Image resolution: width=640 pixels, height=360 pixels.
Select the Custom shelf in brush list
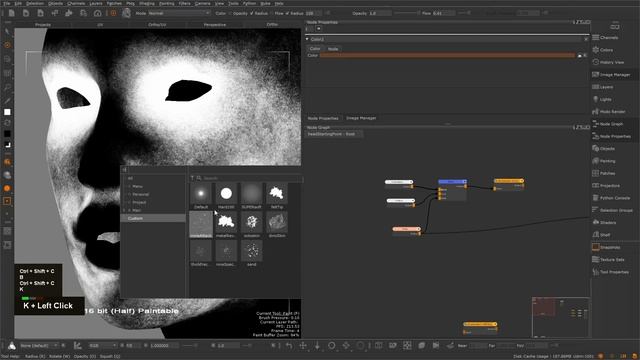point(153,218)
